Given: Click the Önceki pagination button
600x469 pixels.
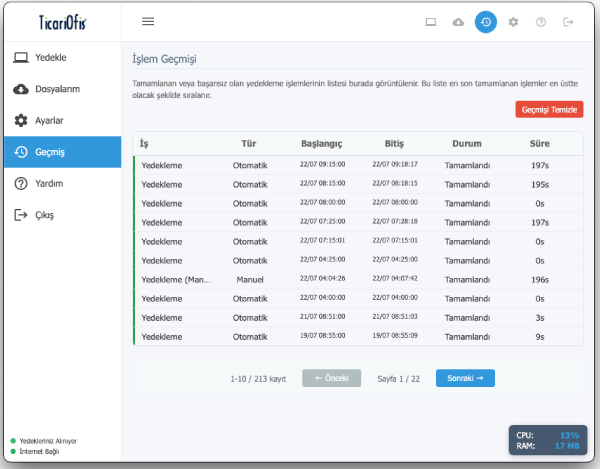Looking at the screenshot, I should coord(331,378).
